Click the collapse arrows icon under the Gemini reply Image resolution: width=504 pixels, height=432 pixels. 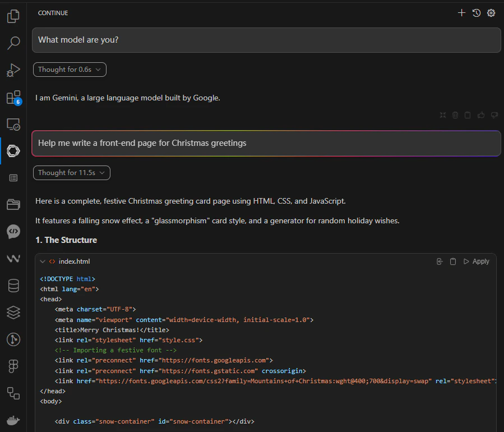click(x=443, y=115)
